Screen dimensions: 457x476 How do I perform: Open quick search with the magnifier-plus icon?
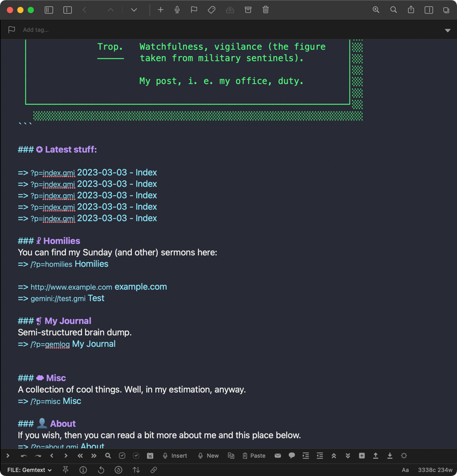(376, 10)
